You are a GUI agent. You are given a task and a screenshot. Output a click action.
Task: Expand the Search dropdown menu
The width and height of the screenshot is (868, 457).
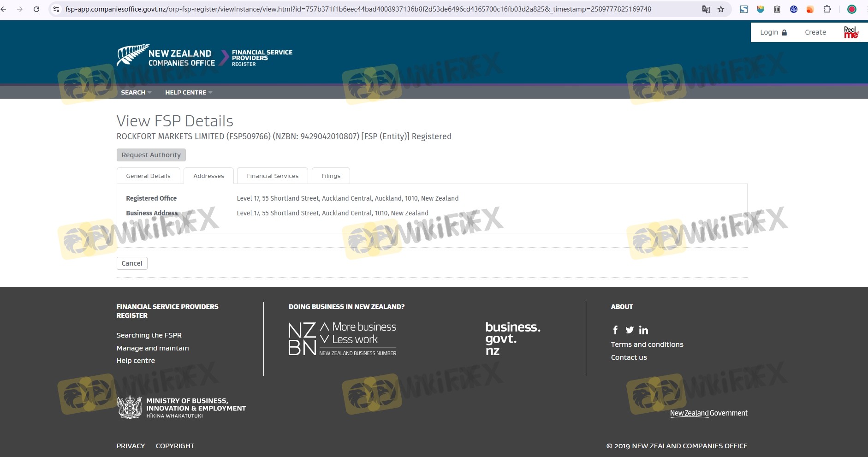tap(136, 93)
